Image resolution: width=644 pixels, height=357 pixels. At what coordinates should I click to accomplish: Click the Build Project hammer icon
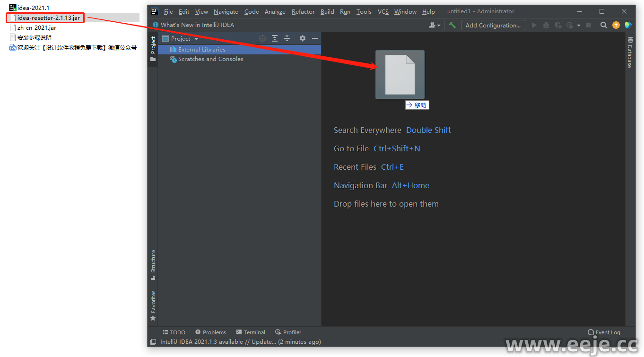452,25
